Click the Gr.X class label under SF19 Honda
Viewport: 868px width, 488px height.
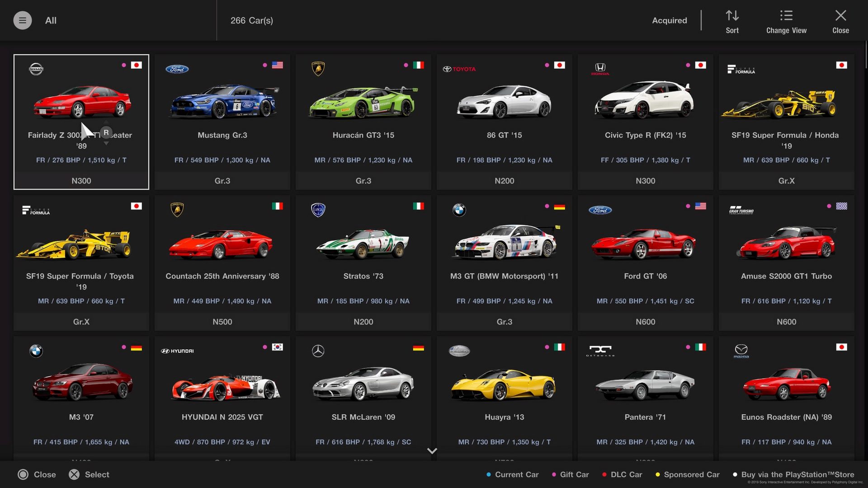point(787,181)
